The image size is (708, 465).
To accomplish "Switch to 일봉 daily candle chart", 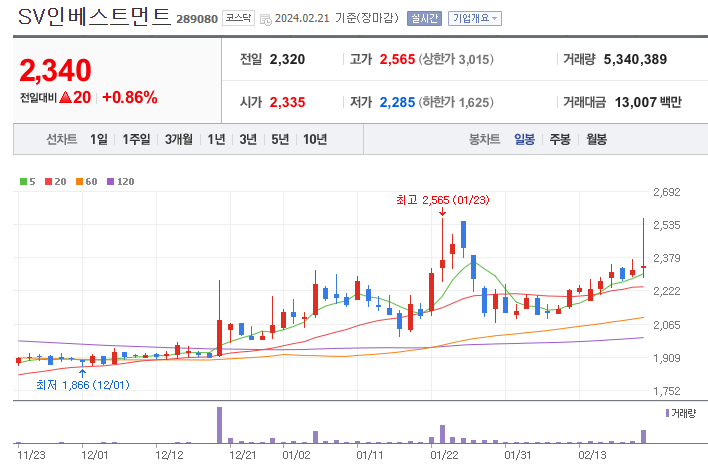I will click(x=524, y=139).
